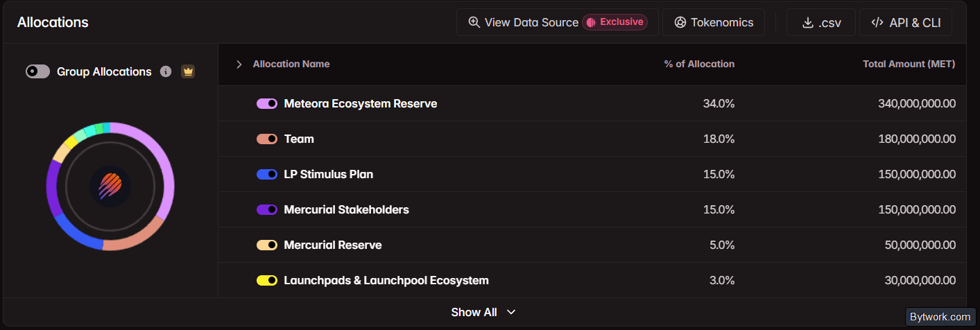The height and width of the screenshot is (330, 980).
Task: Click the 5.0% allocation value
Action: 722,245
